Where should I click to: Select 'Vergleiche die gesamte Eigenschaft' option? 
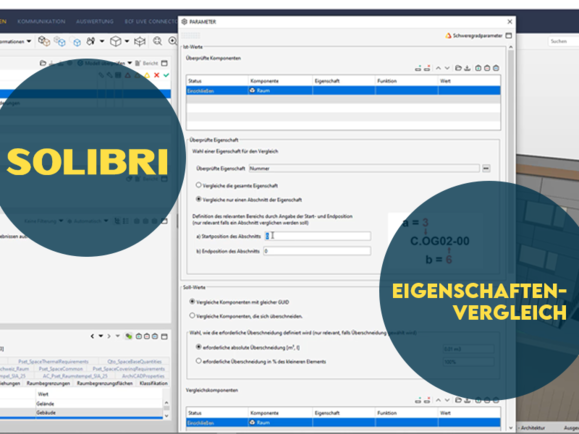[199, 185]
